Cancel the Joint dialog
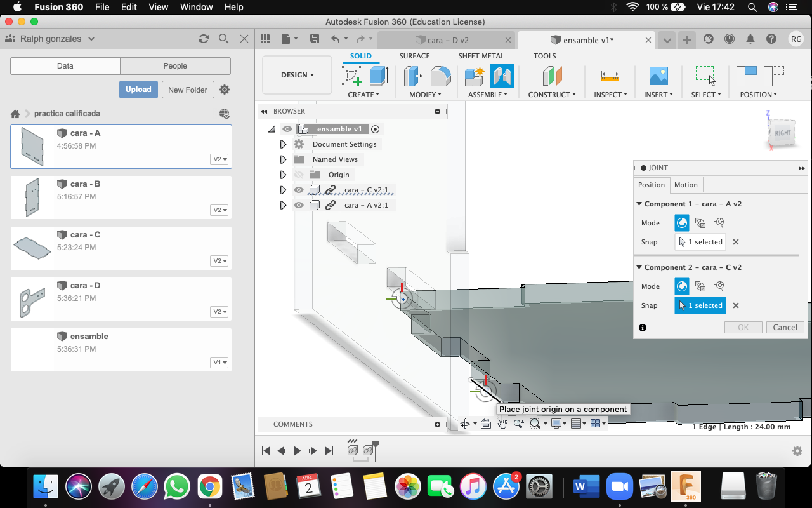Viewport: 812px width, 508px height. click(x=785, y=328)
